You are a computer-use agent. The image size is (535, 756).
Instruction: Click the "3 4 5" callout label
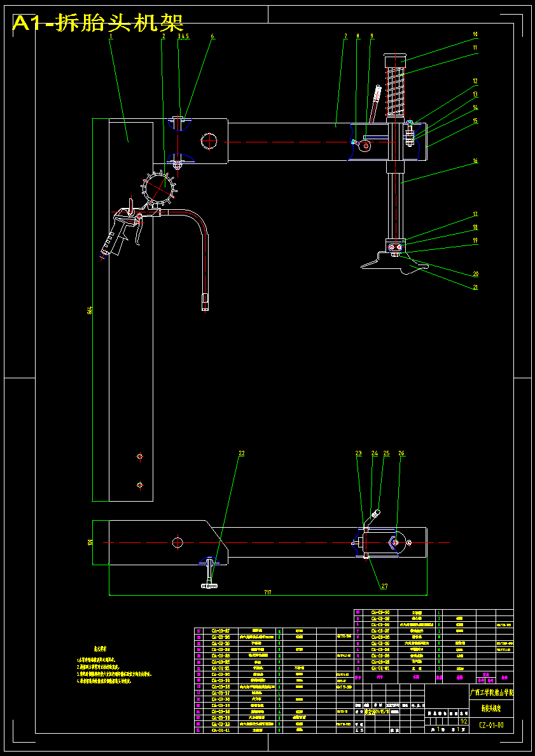click(183, 36)
